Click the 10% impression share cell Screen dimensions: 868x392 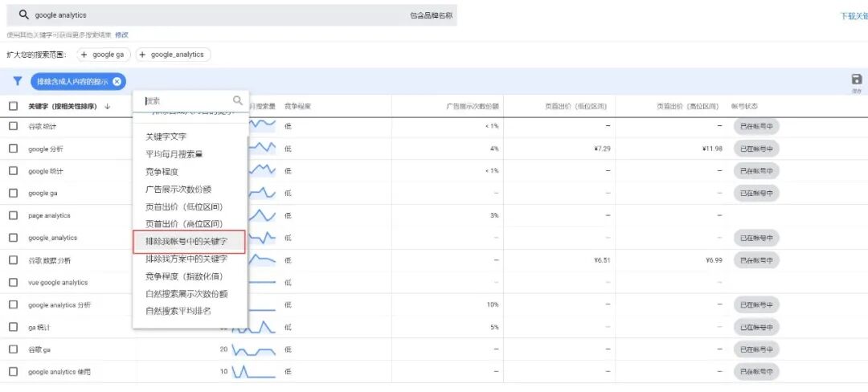[x=493, y=304]
